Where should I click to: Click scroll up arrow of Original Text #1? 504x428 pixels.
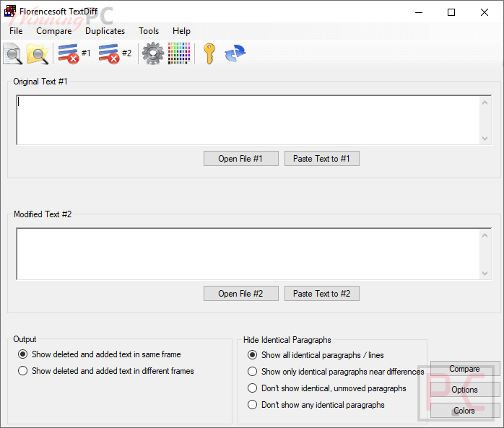pos(485,102)
